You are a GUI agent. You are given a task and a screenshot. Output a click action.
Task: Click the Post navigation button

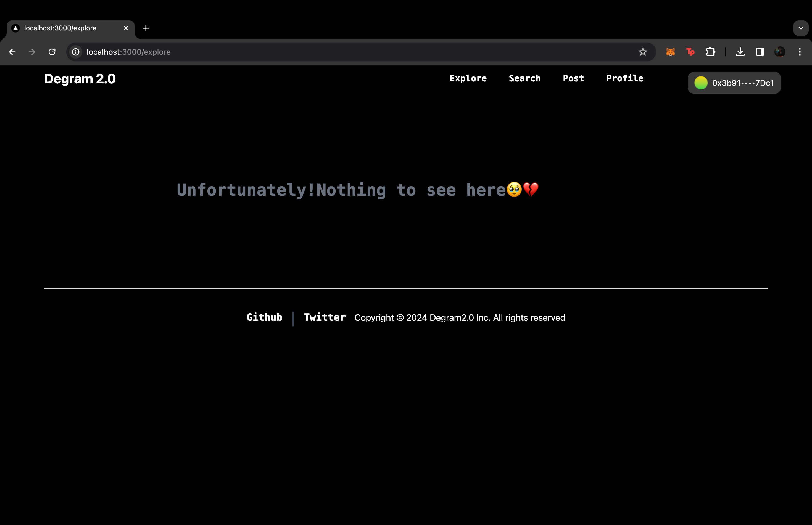click(x=573, y=78)
